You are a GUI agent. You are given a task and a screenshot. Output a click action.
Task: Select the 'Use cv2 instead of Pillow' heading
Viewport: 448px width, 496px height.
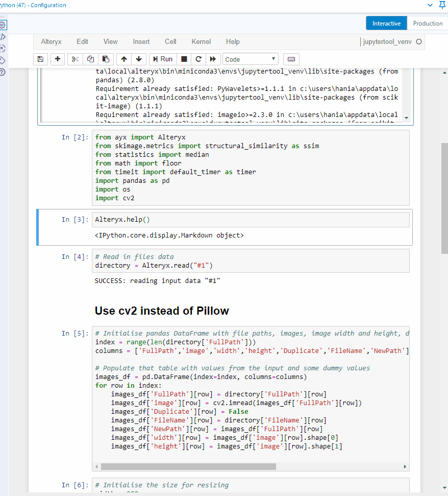[162, 311]
